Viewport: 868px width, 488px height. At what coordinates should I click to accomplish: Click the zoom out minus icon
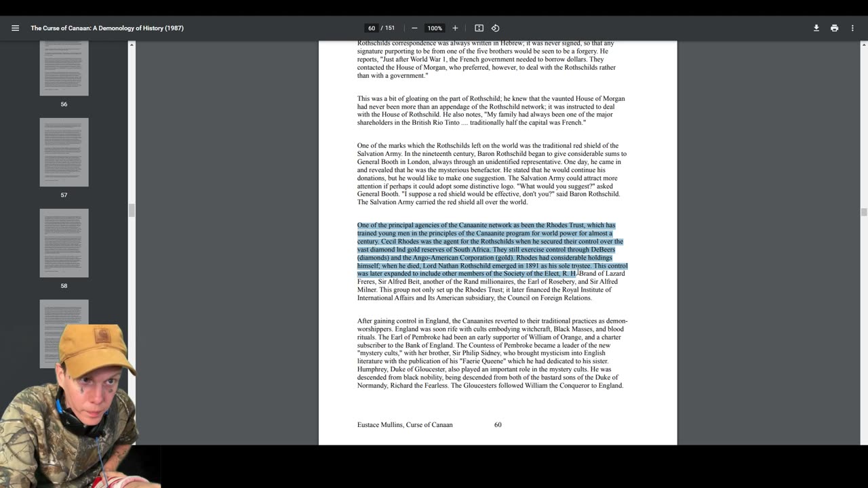(x=414, y=28)
